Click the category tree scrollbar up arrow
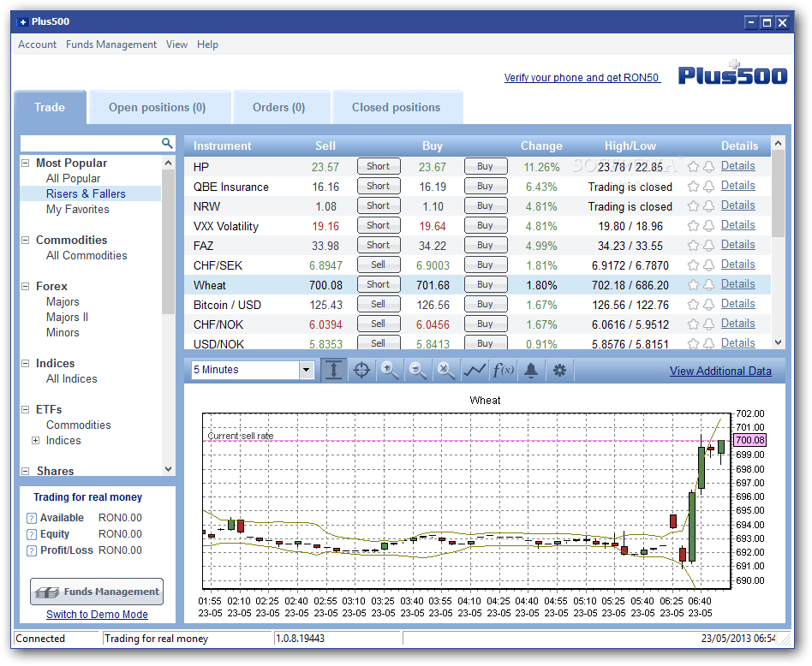 (168, 163)
